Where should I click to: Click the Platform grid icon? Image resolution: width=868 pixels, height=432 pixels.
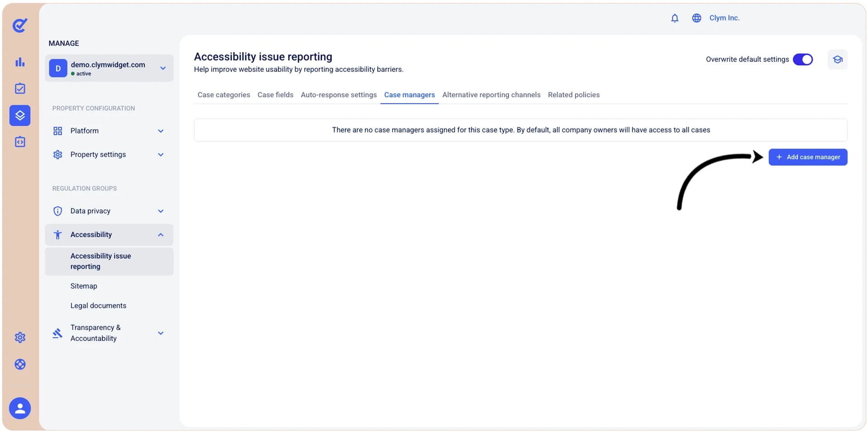[58, 131]
